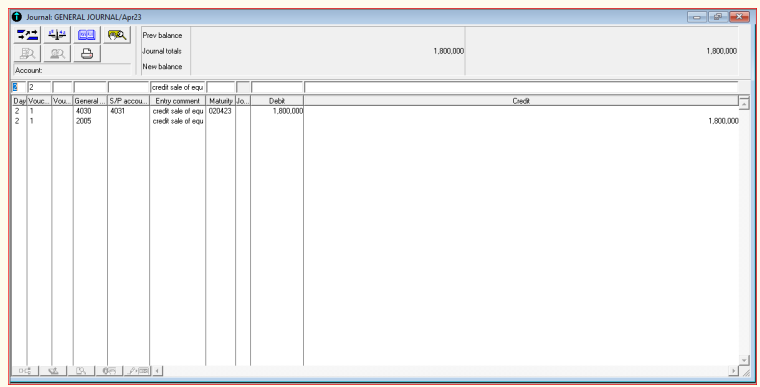Click the Debit column header
Screen dimensions: 760x387
click(x=277, y=101)
